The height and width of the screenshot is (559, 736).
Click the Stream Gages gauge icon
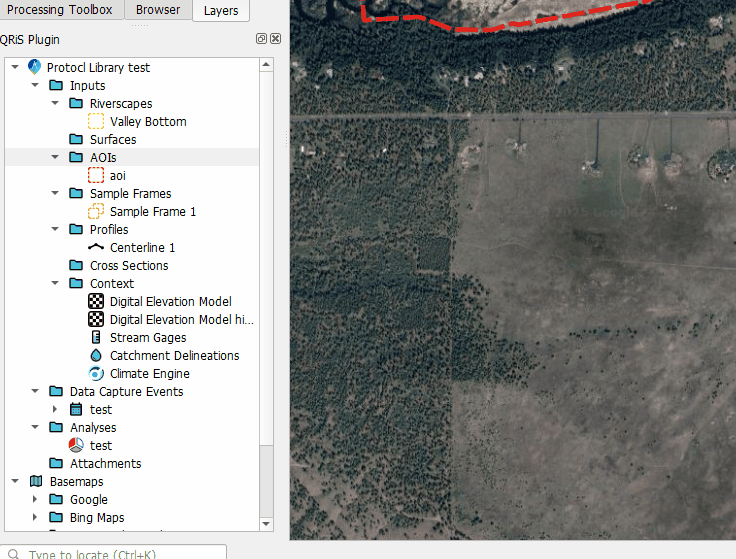(96, 337)
